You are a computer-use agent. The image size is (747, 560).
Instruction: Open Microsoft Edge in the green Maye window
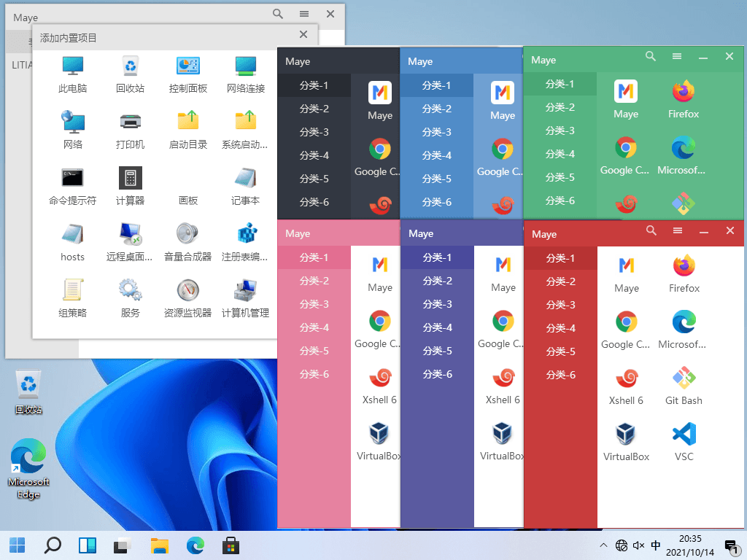pyautogui.click(x=683, y=156)
